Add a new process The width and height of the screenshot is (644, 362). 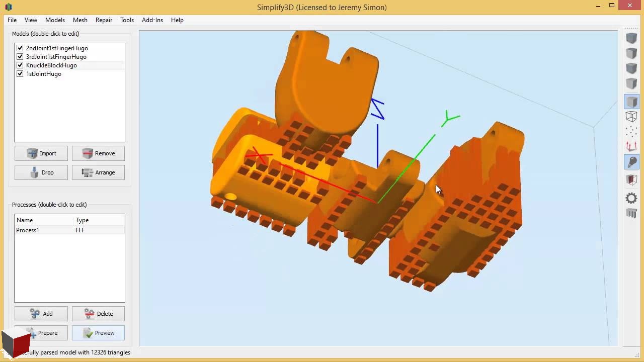pos(41,314)
